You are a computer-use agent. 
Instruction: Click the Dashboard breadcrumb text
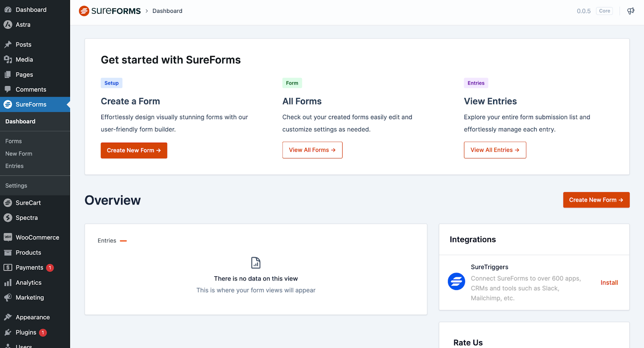point(167,11)
